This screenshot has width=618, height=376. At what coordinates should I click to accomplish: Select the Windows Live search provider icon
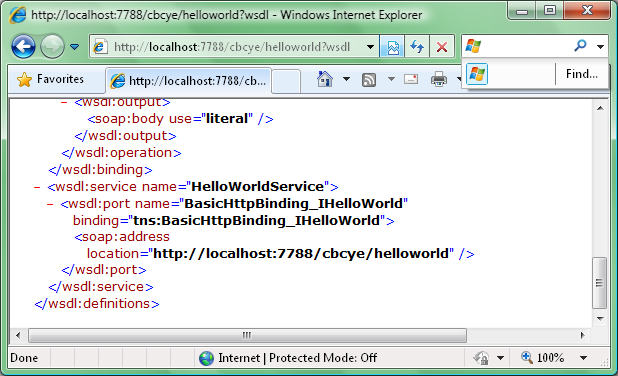coord(477,74)
